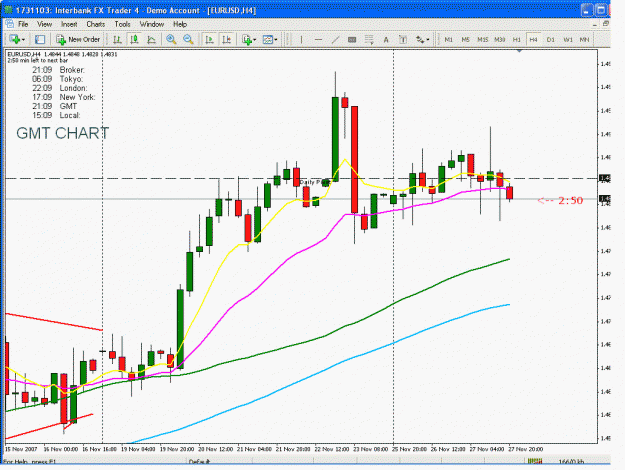Image resolution: width=625 pixels, height=470 pixels.
Task: Open the View menu
Action: coord(45,24)
